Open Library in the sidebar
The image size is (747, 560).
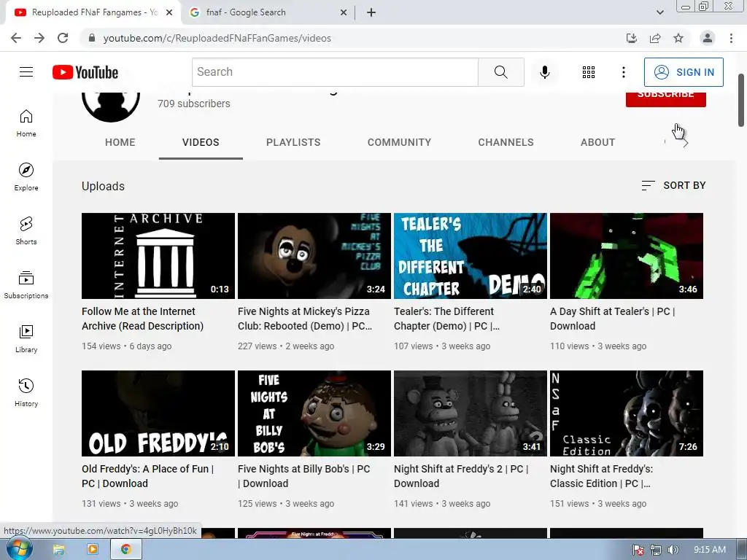point(26,338)
